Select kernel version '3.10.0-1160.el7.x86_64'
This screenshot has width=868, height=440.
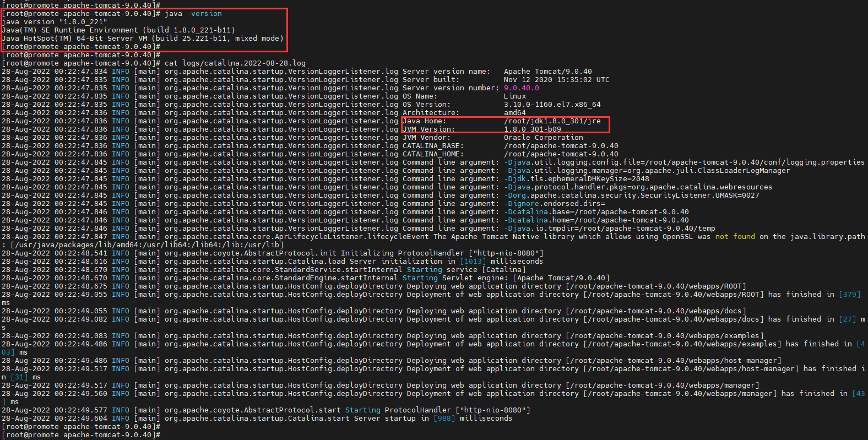click(x=552, y=105)
